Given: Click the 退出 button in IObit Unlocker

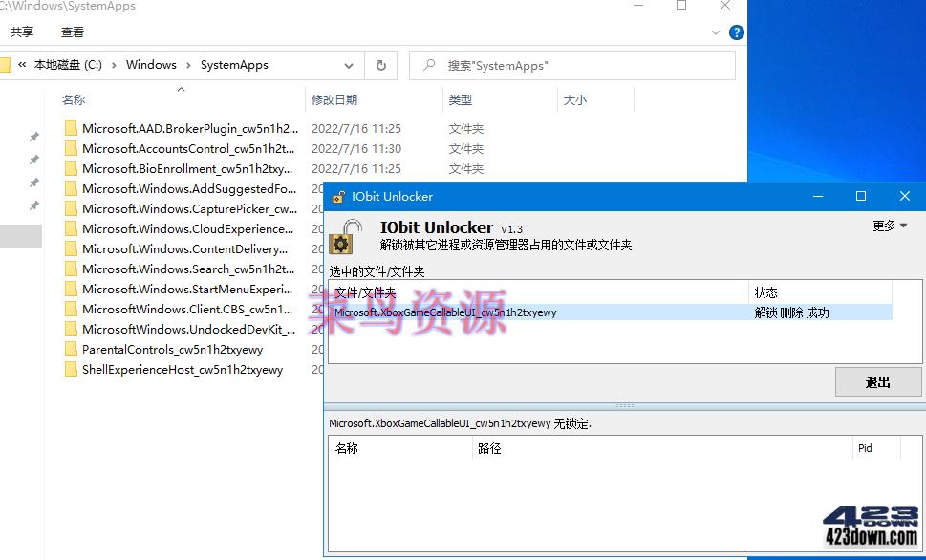Looking at the screenshot, I should (x=878, y=382).
